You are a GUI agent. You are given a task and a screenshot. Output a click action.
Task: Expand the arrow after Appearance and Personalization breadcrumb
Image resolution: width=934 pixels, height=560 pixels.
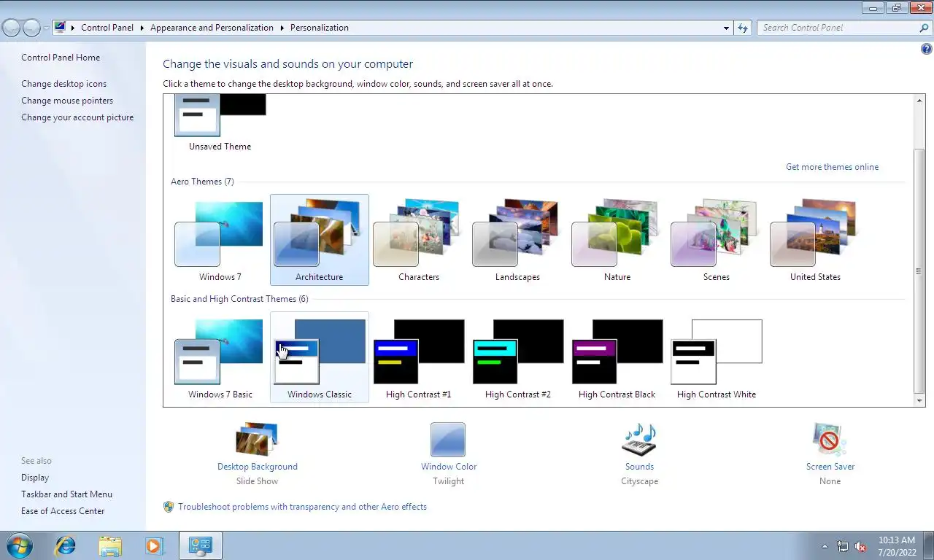click(x=282, y=28)
